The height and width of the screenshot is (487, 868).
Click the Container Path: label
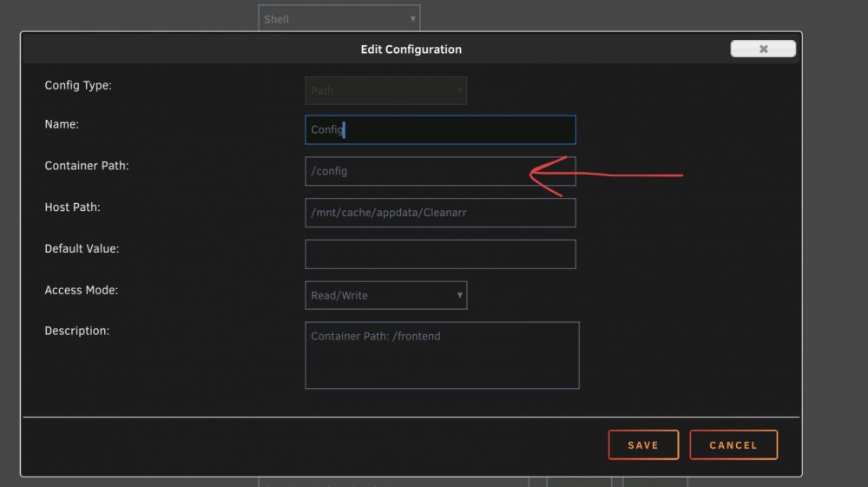[x=86, y=166]
